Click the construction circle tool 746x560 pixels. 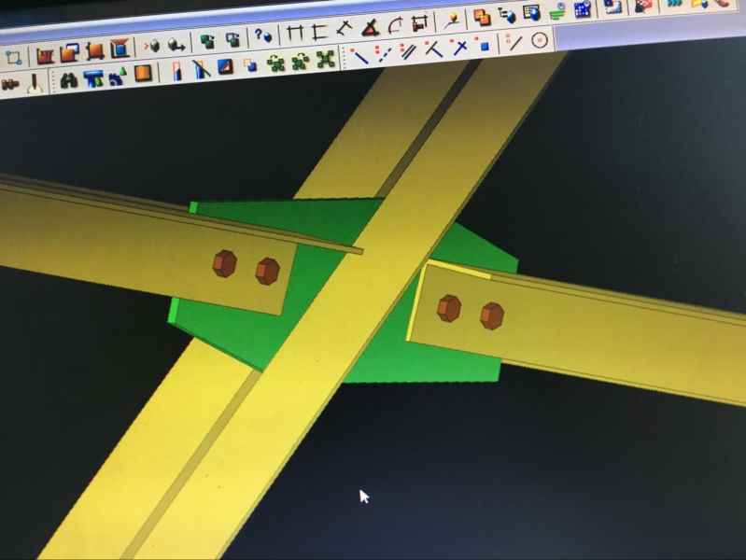click(x=539, y=40)
